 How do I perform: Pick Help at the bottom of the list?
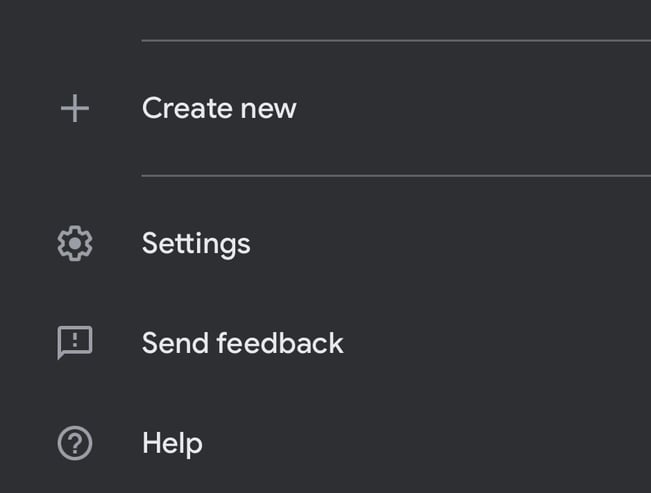tap(326, 443)
